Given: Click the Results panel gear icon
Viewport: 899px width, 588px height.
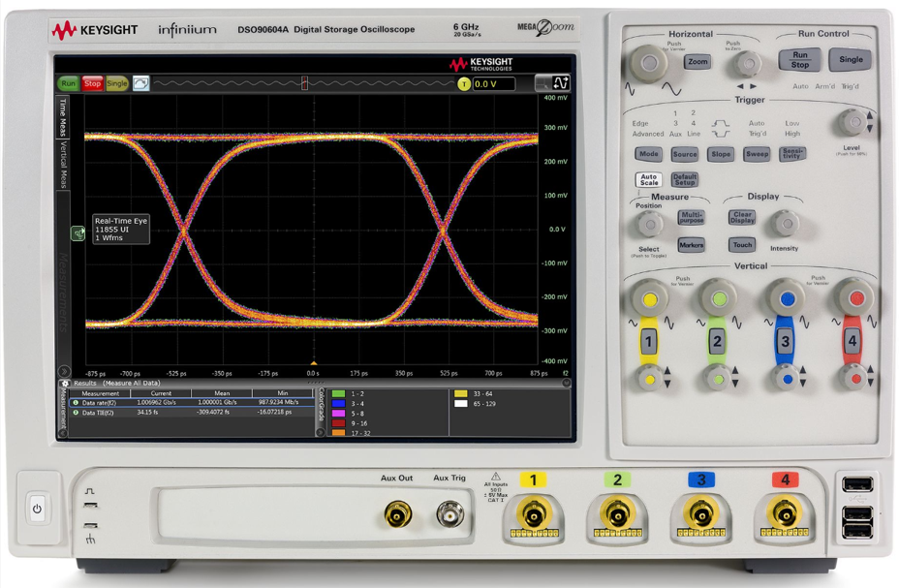Looking at the screenshot, I should pos(66,384).
